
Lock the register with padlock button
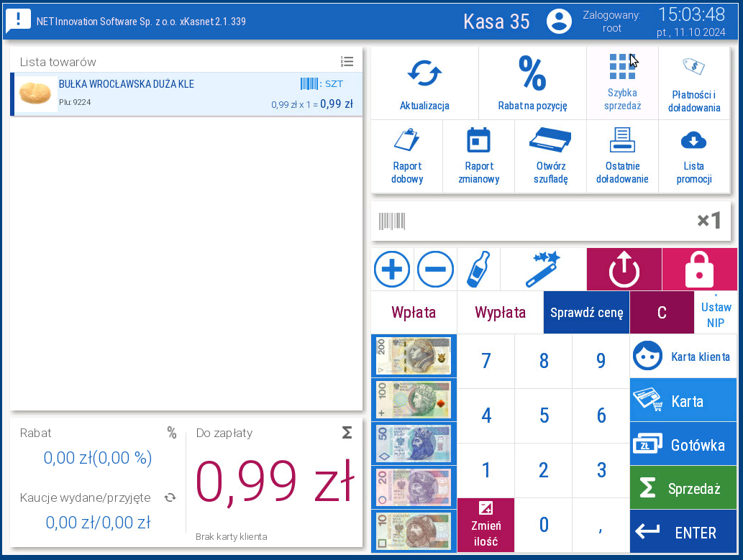[x=699, y=270]
